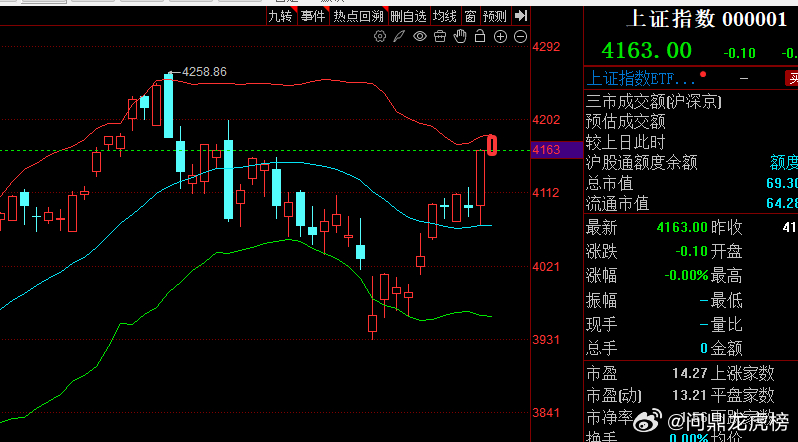
Task: Click the tall cyan candle at 4258.86
Action: (x=168, y=106)
